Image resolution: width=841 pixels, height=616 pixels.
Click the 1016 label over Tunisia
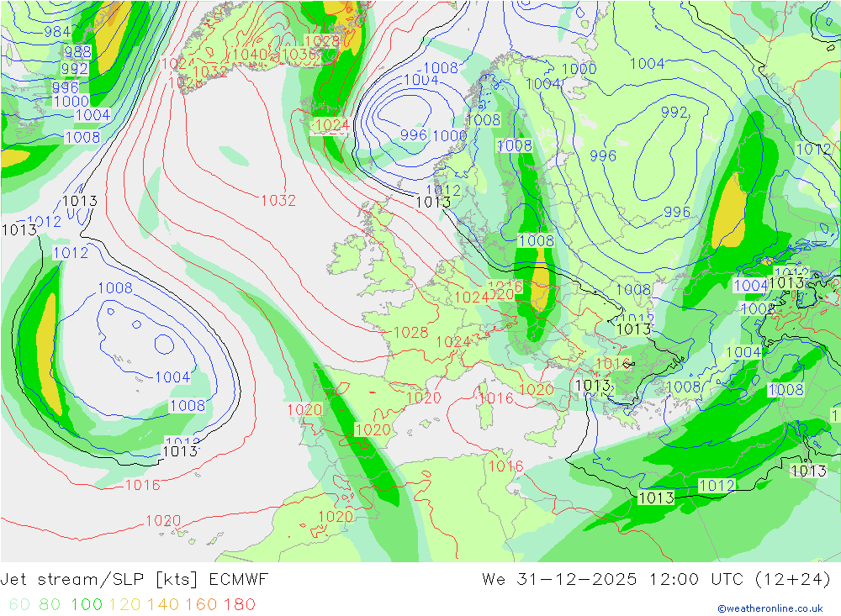tap(505, 466)
